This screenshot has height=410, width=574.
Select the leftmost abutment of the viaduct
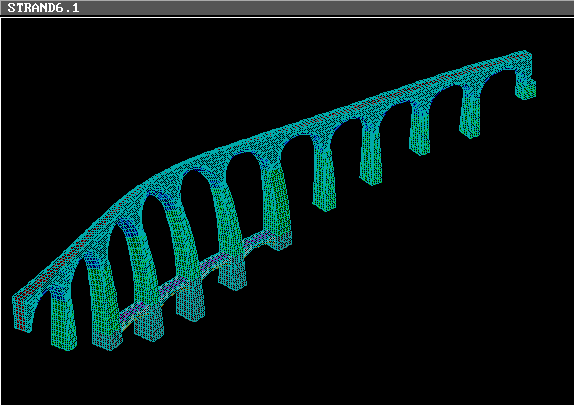[x=22, y=312]
